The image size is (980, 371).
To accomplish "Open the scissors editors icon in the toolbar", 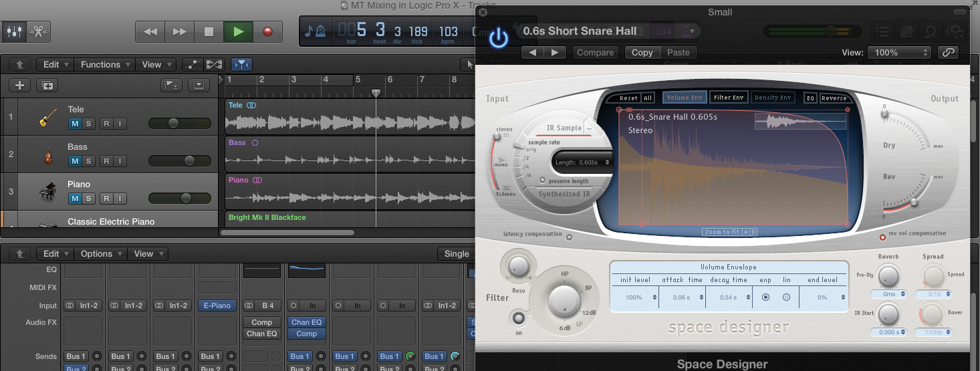I will (x=38, y=31).
